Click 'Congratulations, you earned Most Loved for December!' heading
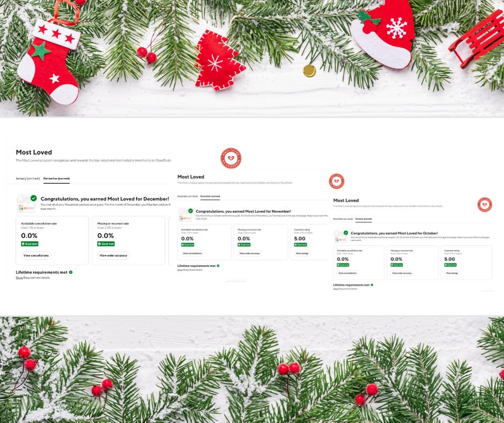The image size is (504, 423). click(x=105, y=199)
